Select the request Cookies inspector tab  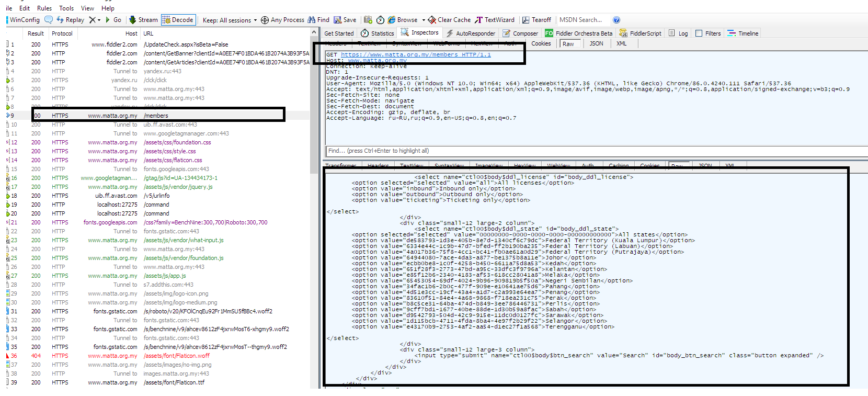[x=541, y=43]
